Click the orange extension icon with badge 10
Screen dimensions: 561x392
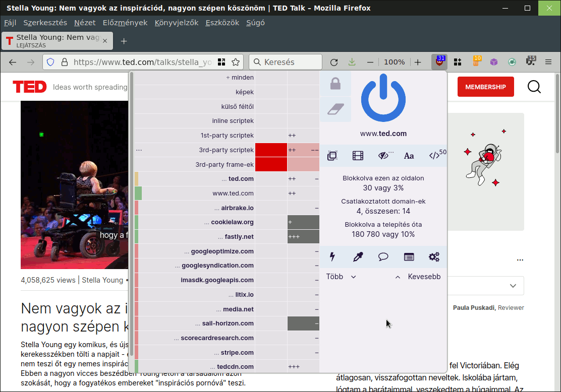tap(476, 62)
